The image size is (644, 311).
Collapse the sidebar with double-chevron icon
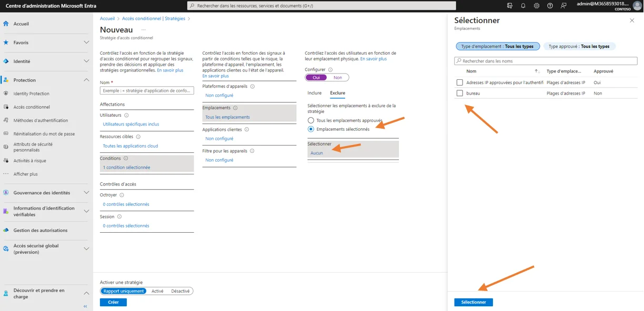(x=85, y=306)
